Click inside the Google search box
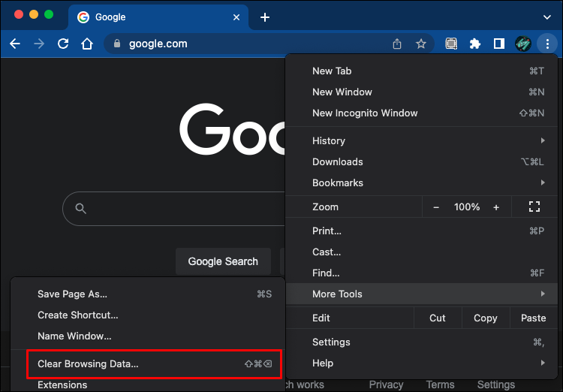This screenshot has width=563, height=392. point(180,209)
